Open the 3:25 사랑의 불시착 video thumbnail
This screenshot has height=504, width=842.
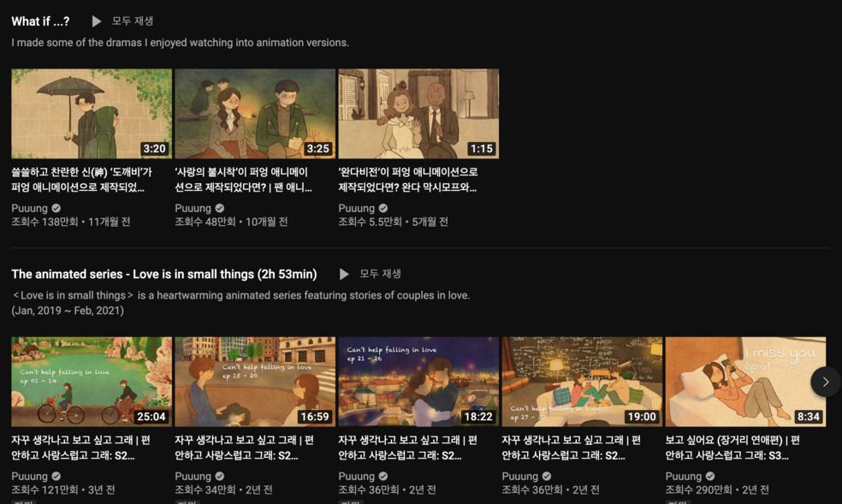click(x=255, y=113)
